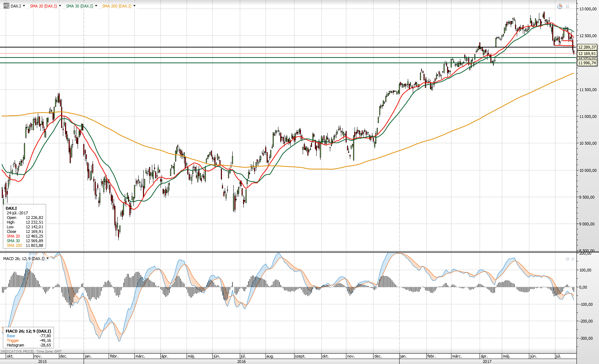The height and width of the screenshot is (364, 599).
Task: Click the DAX.I series label
Action: pyautogui.click(x=16, y=6)
